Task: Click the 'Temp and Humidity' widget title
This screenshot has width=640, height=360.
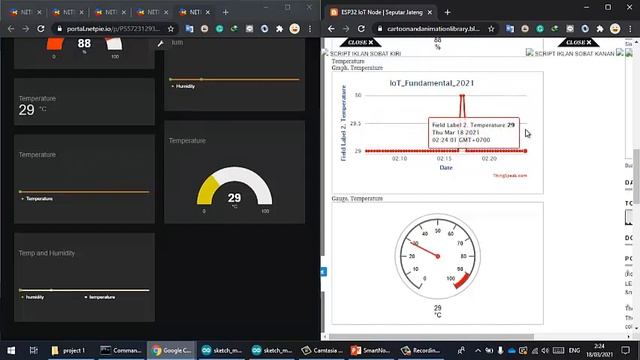Action: (47, 253)
